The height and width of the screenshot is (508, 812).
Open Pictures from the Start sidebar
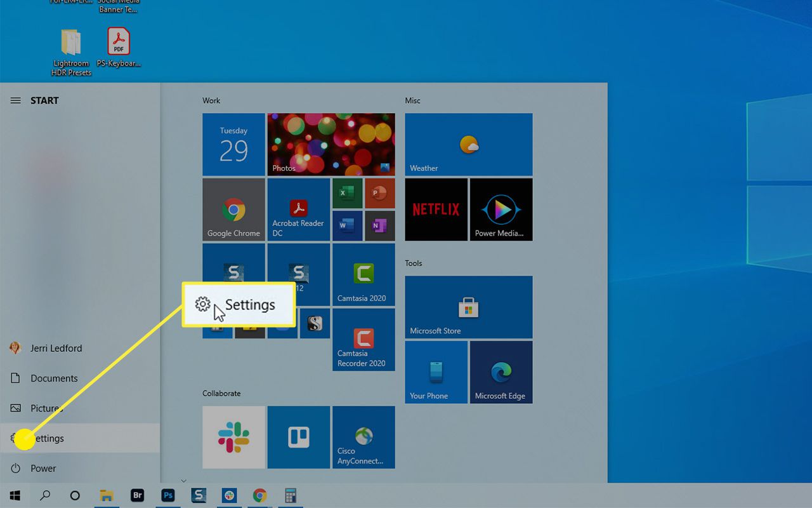pos(80,408)
